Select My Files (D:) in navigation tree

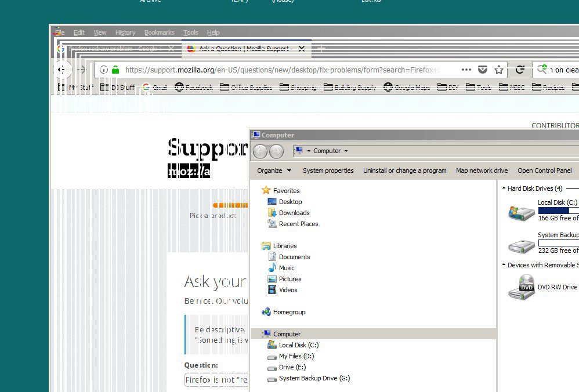[291, 356]
